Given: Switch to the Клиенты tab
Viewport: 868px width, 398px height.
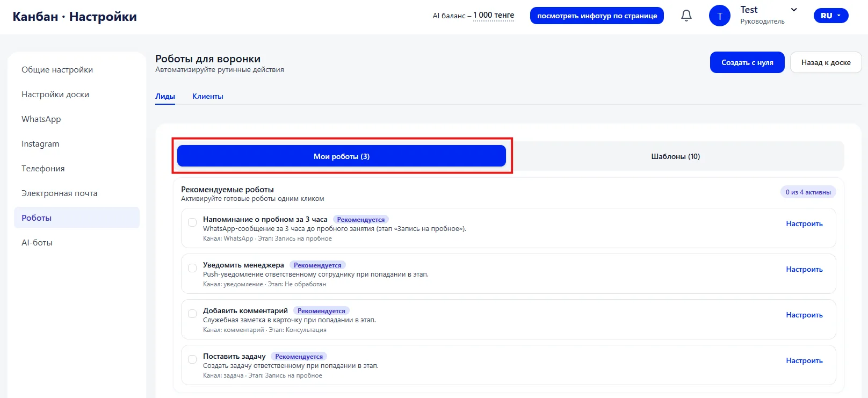Looking at the screenshot, I should coord(207,96).
